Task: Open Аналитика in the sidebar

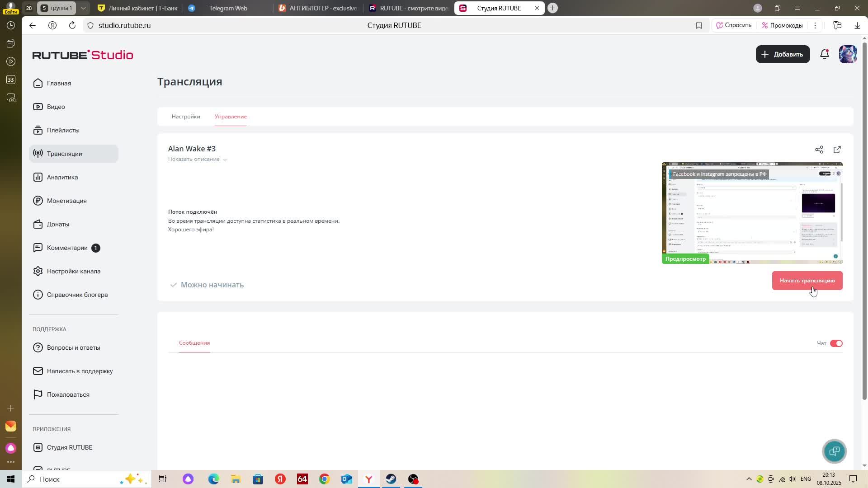Action: coord(62,177)
